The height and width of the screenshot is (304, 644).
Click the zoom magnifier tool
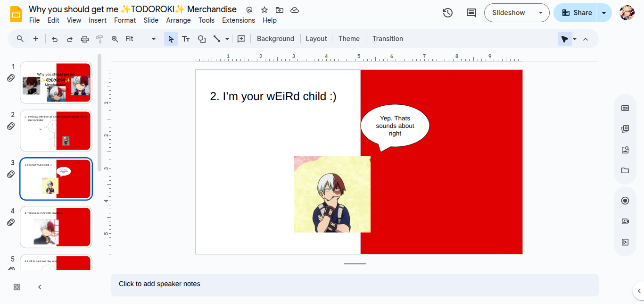[x=115, y=39]
